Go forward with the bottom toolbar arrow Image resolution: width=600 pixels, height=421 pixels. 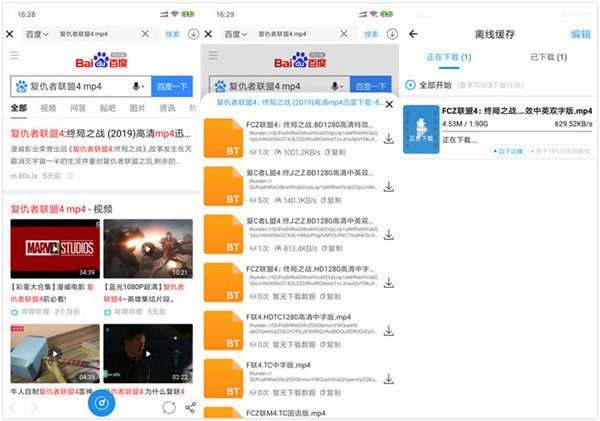click(34, 408)
